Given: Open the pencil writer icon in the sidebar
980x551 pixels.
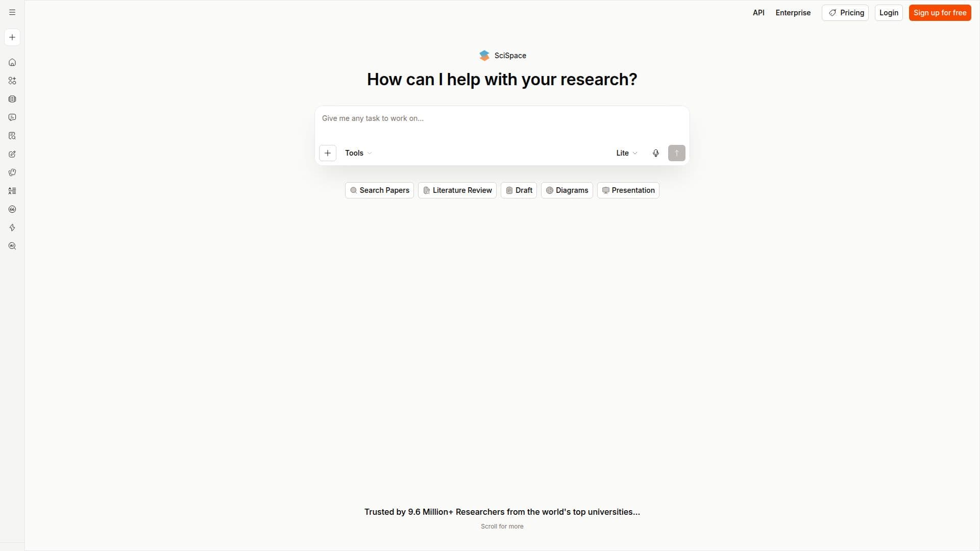Looking at the screenshot, I should click(12, 154).
